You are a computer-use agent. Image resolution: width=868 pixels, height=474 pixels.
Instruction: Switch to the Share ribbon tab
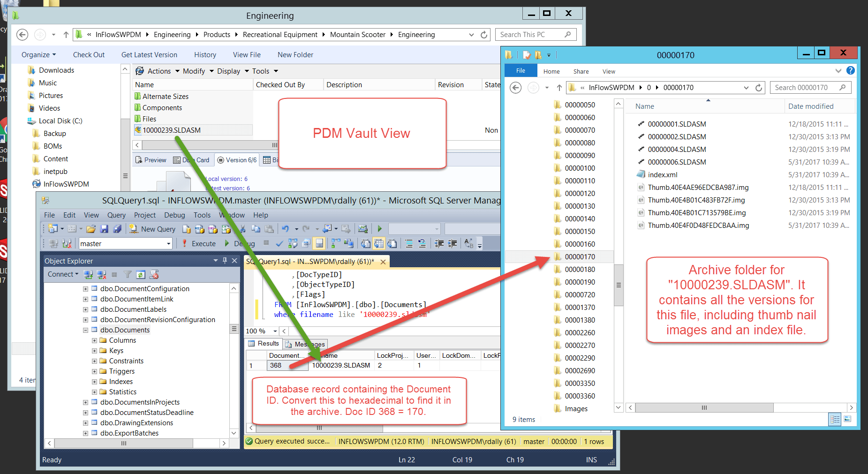(581, 71)
